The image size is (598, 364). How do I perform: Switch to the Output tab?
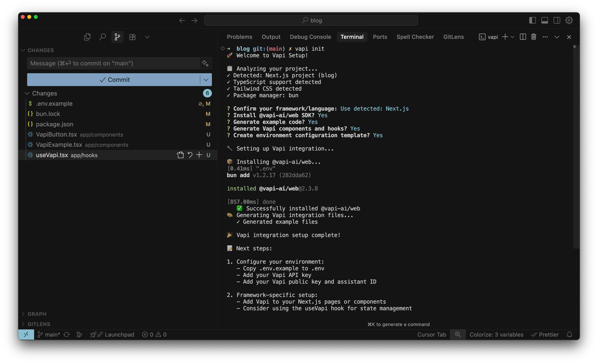271,37
